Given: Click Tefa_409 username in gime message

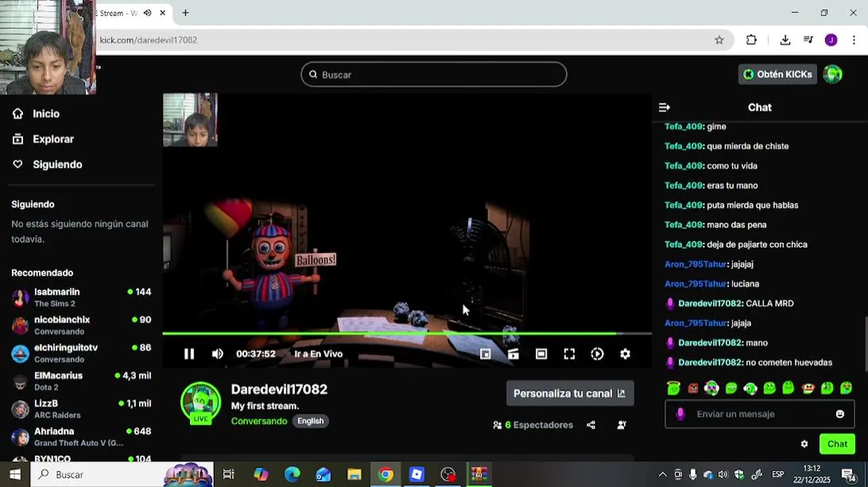Looking at the screenshot, I should click(x=683, y=126).
